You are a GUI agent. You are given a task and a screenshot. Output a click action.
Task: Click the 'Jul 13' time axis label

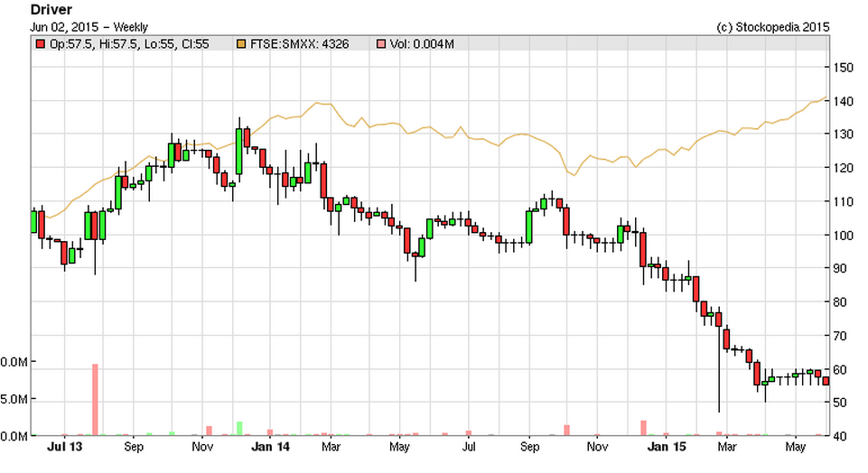pos(64,447)
